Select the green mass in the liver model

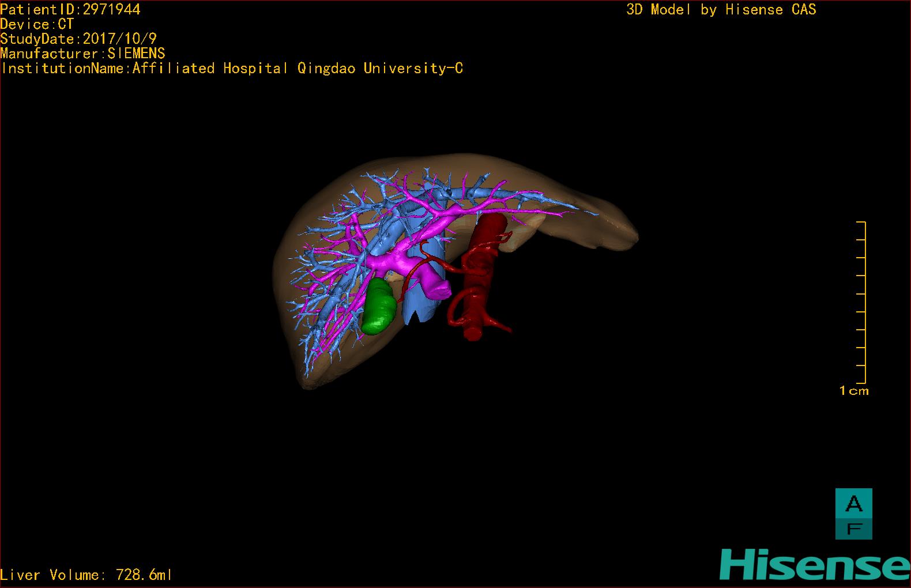378,307
